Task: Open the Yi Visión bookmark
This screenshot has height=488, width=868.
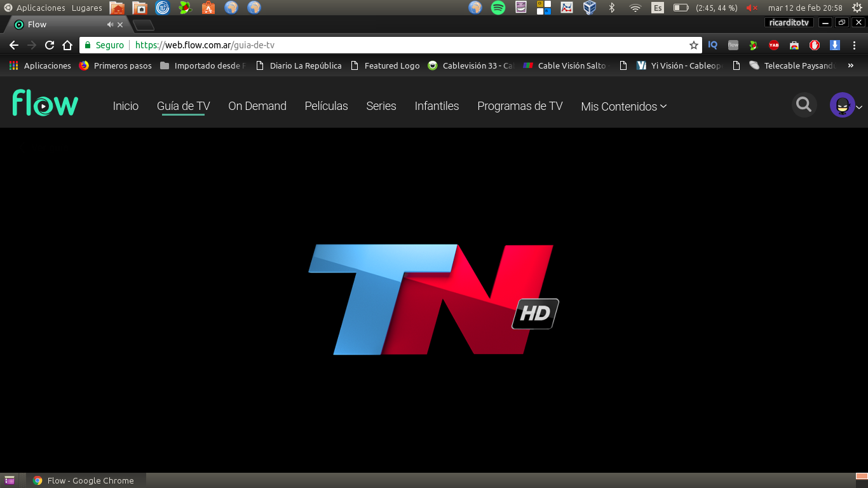Action: [x=679, y=65]
